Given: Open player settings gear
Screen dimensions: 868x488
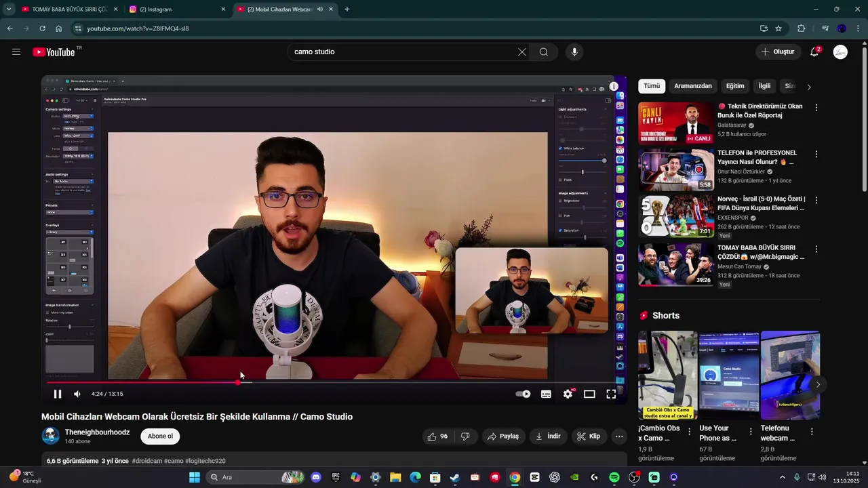Looking at the screenshot, I should (568, 394).
